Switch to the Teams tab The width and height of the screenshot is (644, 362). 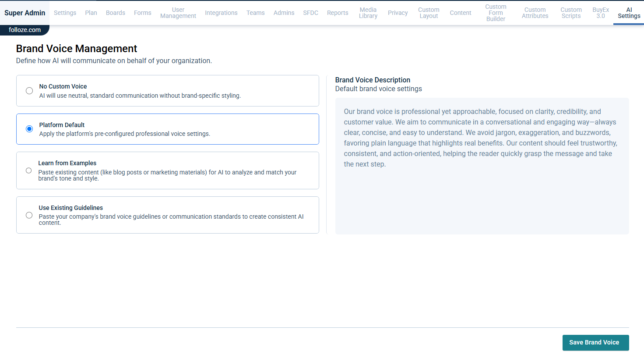[x=256, y=13]
